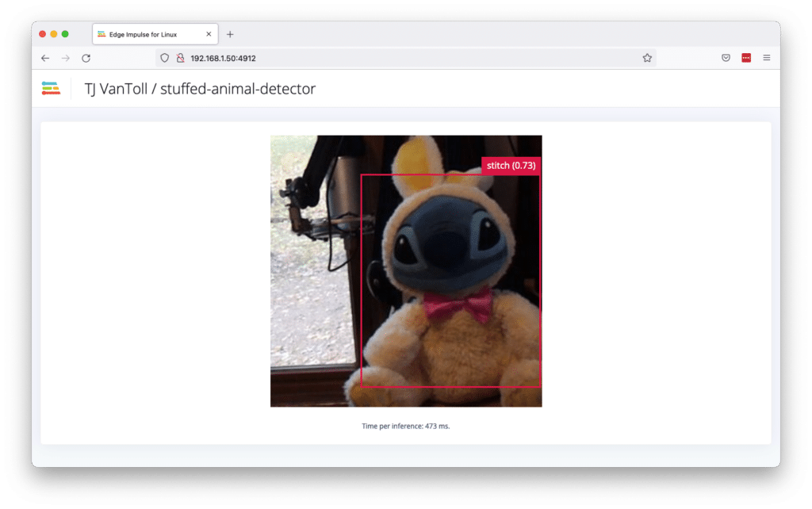This screenshot has width=812, height=509.
Task: Open the tracking protection shield icon
Action: click(163, 57)
